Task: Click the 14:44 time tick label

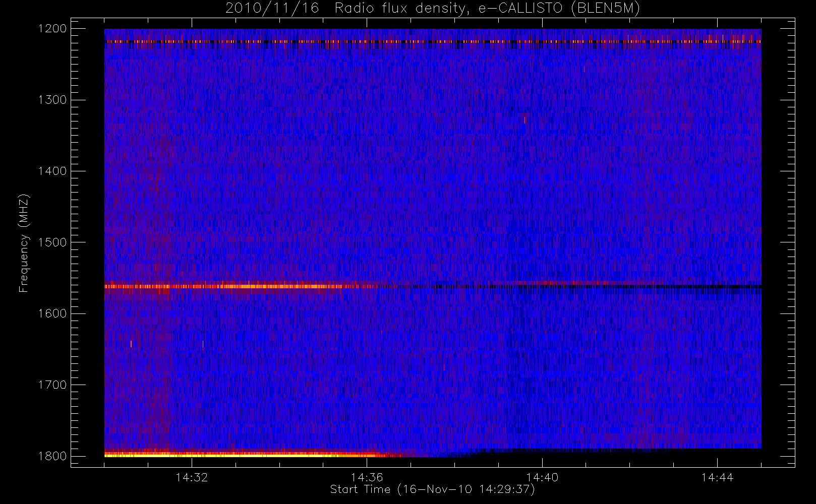Action: [x=717, y=477]
